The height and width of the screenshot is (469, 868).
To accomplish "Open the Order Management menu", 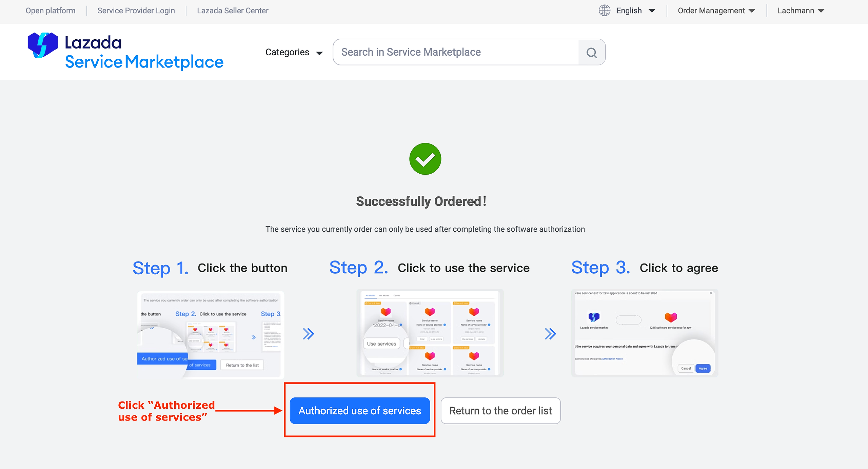I will click(716, 11).
